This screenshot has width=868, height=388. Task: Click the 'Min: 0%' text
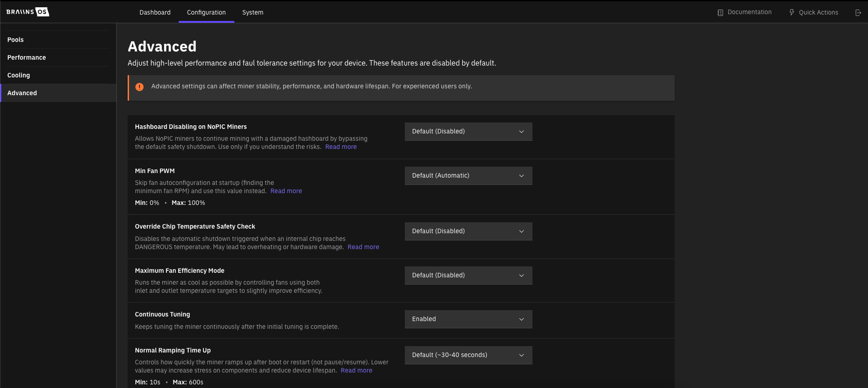[x=147, y=203]
